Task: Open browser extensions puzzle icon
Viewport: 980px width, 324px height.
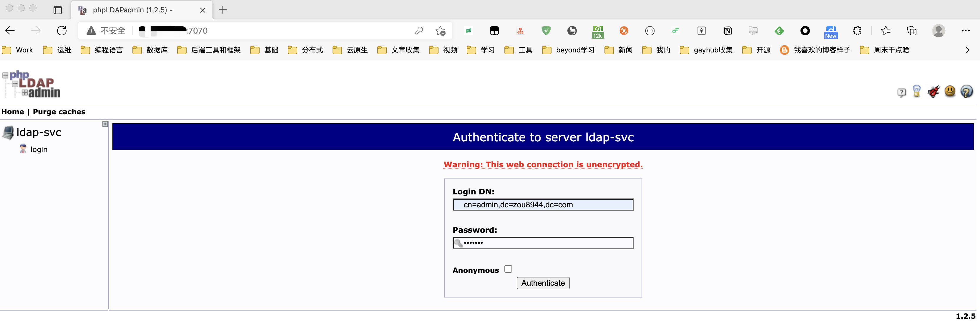Action: [x=857, y=31]
